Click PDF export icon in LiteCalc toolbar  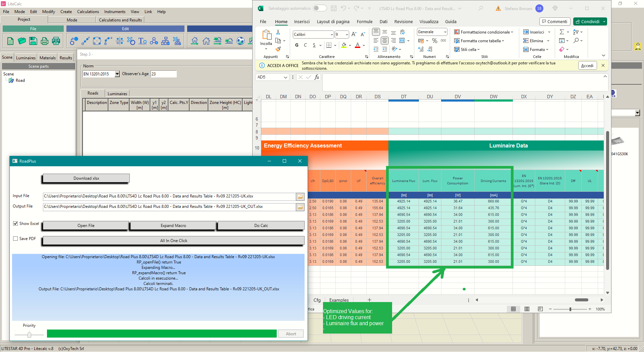(x=56, y=41)
